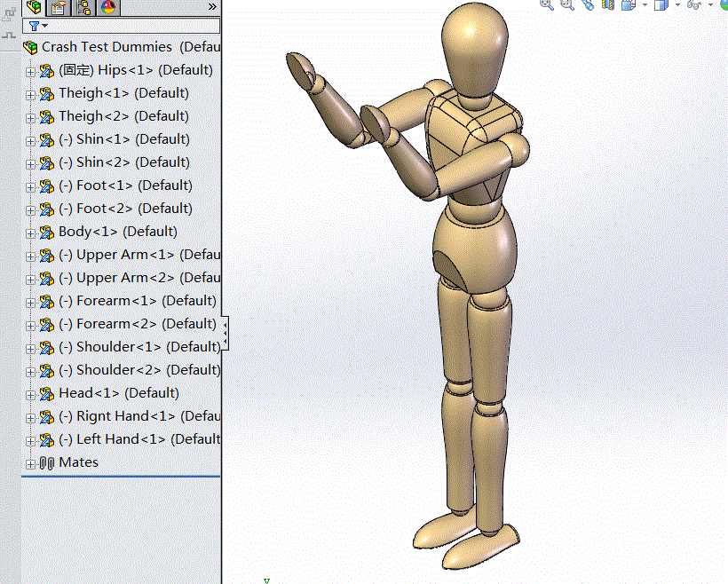728x584 pixels.
Task: Open the FeatureManager design tree tab
Action: pyautogui.click(x=34, y=7)
